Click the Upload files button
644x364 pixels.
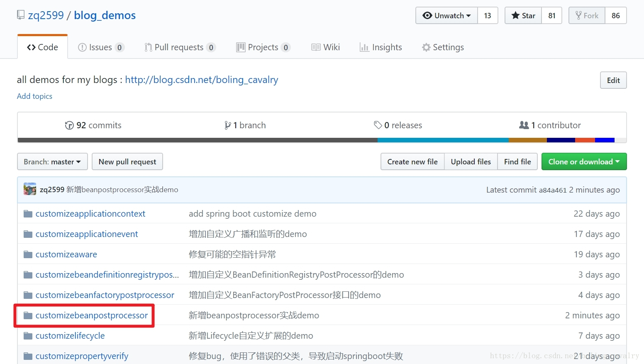(x=471, y=161)
